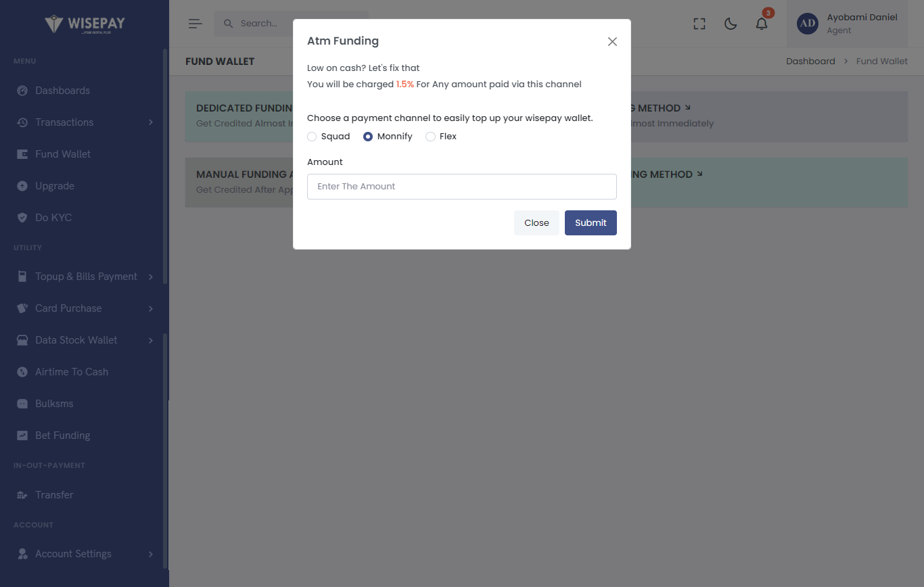924x587 pixels.
Task: Choose the Flex payment channel
Action: click(430, 137)
